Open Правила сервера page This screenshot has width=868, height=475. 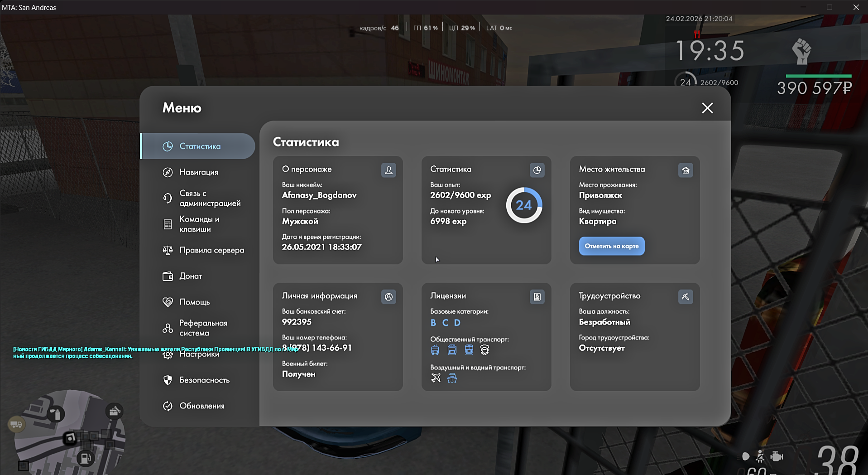(211, 250)
